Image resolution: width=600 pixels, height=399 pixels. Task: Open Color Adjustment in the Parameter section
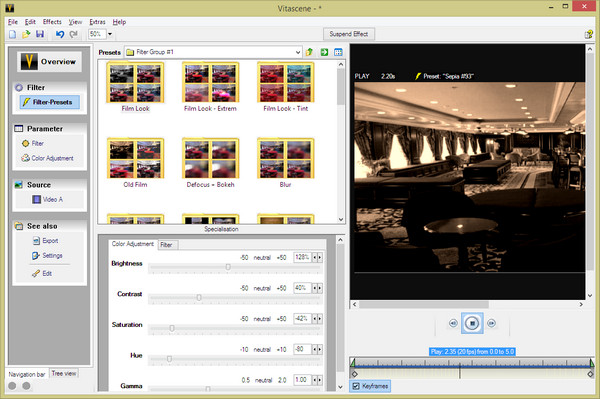(x=47, y=158)
